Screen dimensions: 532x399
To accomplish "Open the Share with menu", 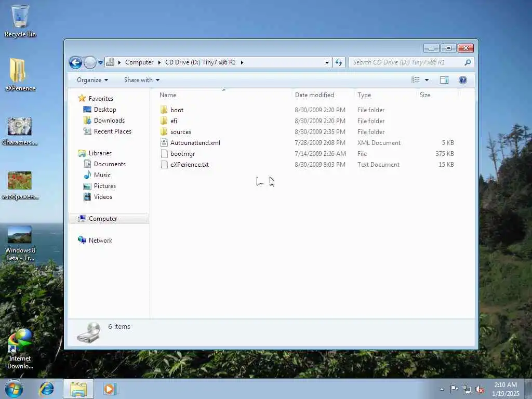I will pos(142,80).
